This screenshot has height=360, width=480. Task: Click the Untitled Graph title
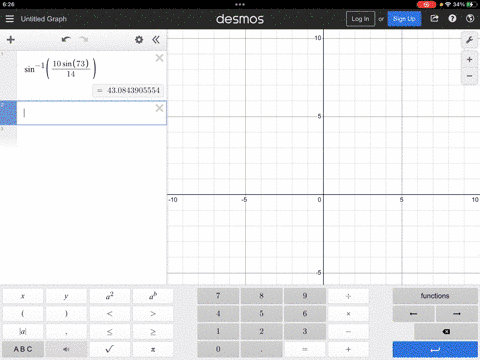(x=44, y=19)
